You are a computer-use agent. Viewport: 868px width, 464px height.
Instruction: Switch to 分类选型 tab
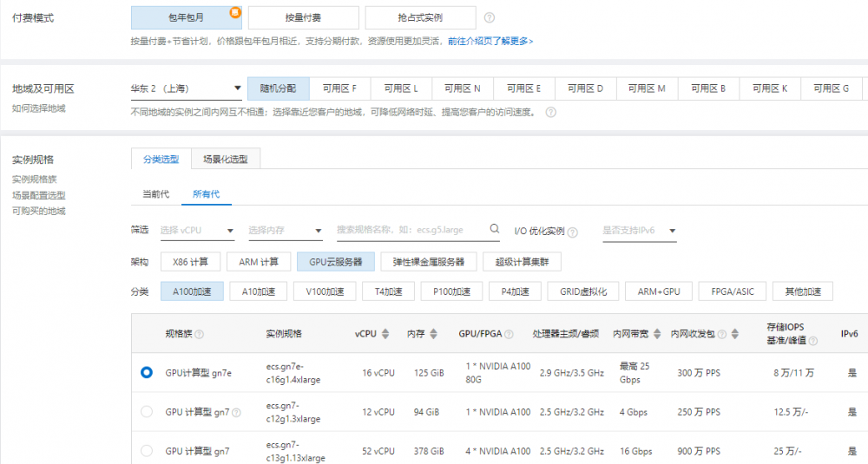pyautogui.click(x=161, y=160)
